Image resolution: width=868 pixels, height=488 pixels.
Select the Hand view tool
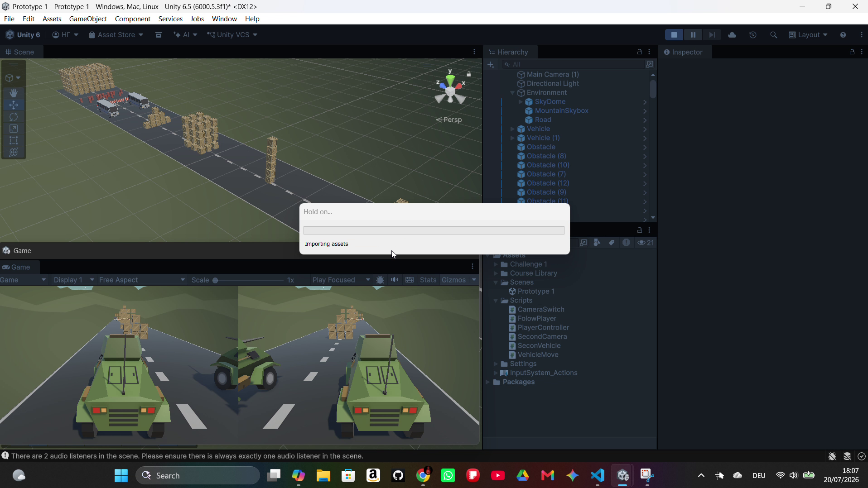click(x=14, y=93)
